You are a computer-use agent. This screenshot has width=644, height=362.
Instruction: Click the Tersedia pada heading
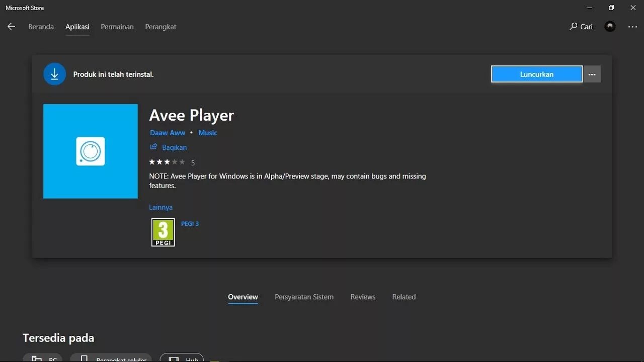tap(58, 338)
